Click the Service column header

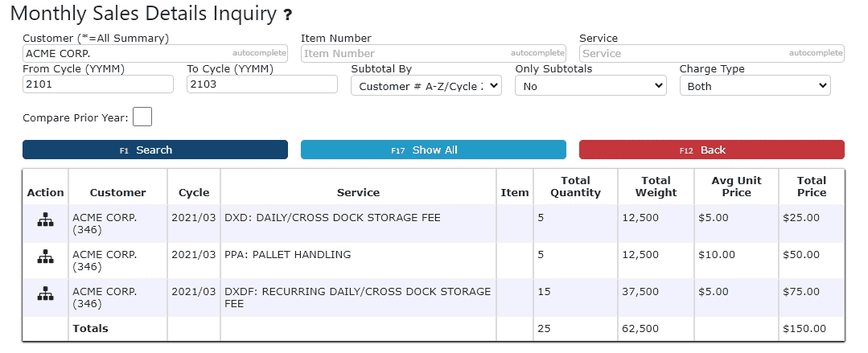point(358,192)
